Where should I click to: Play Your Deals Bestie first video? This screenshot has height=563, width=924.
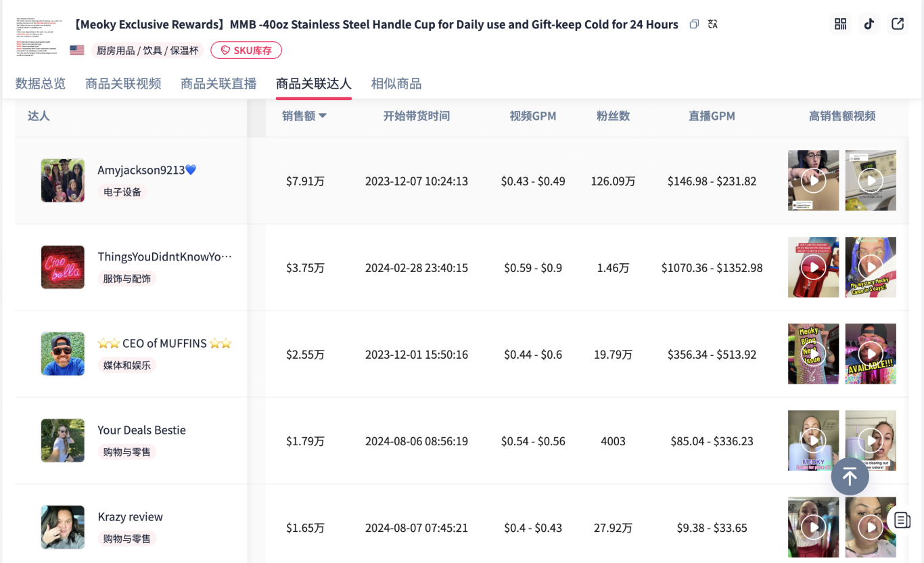pyautogui.click(x=813, y=441)
